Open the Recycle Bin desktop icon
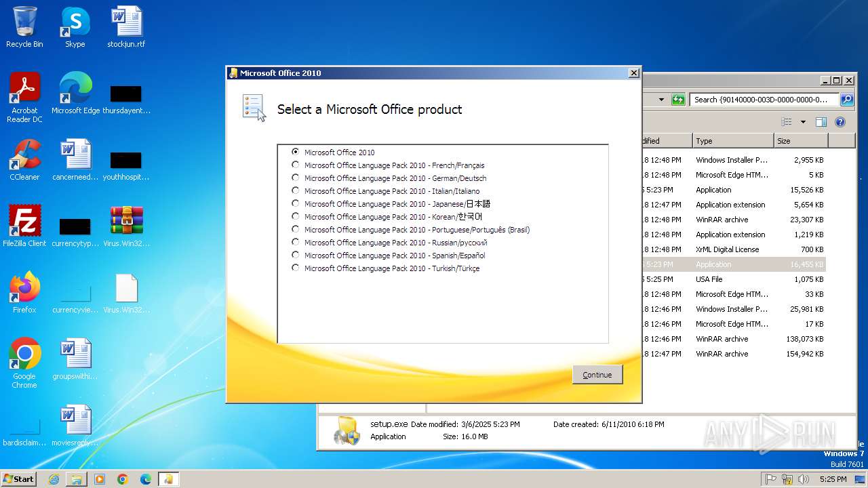 (x=24, y=27)
